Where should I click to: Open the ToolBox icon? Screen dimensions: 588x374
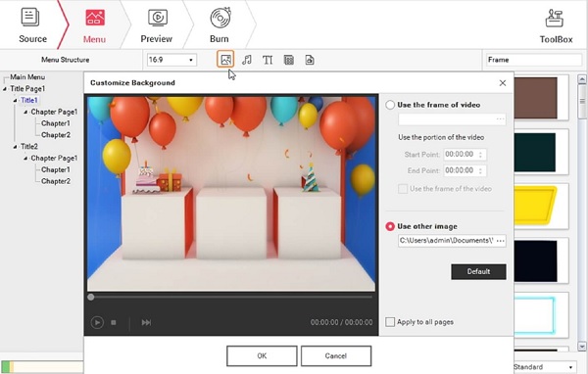click(556, 25)
